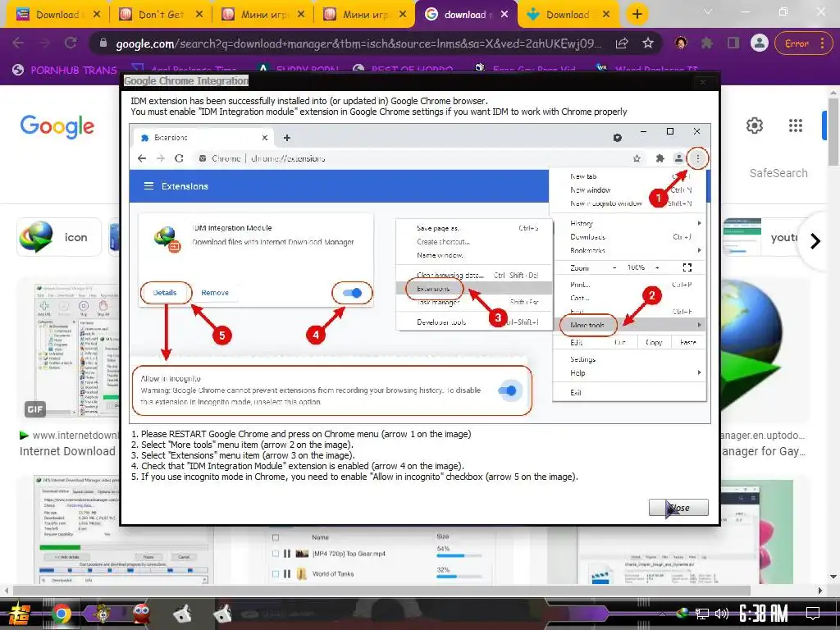Open the Chrome profile avatar
The image size is (840, 630).
point(759,43)
